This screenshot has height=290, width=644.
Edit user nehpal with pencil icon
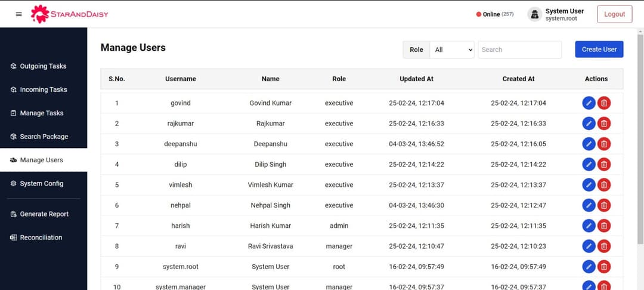pos(589,205)
